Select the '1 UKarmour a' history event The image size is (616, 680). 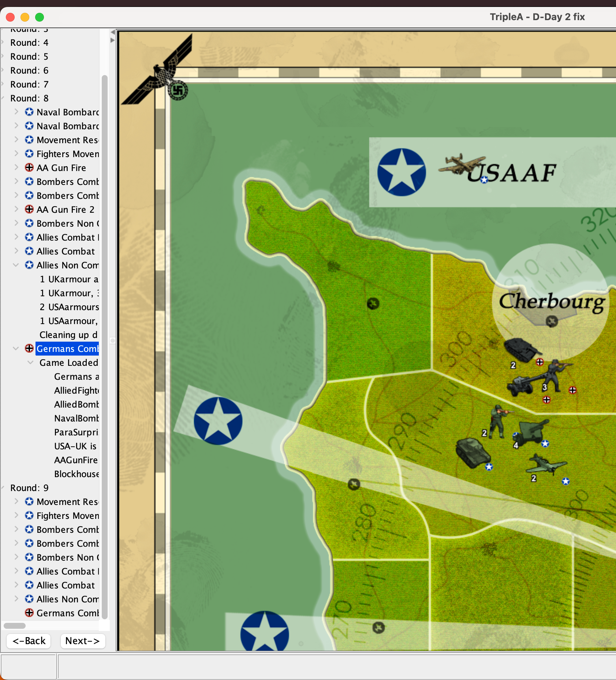point(69,279)
